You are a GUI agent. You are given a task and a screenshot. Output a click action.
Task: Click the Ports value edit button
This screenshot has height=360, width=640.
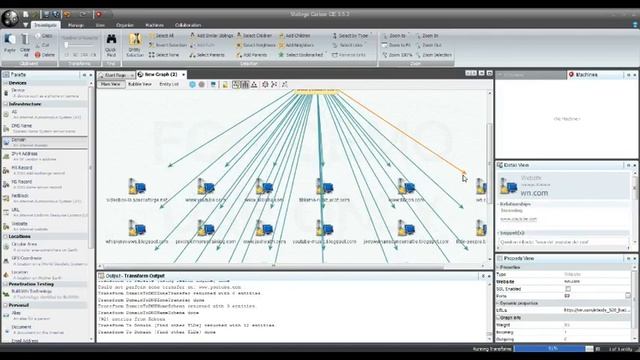[628, 296]
